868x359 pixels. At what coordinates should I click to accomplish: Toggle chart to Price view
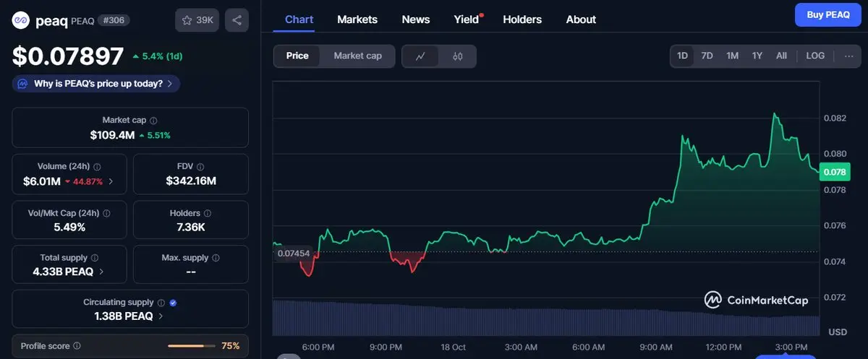tap(297, 56)
